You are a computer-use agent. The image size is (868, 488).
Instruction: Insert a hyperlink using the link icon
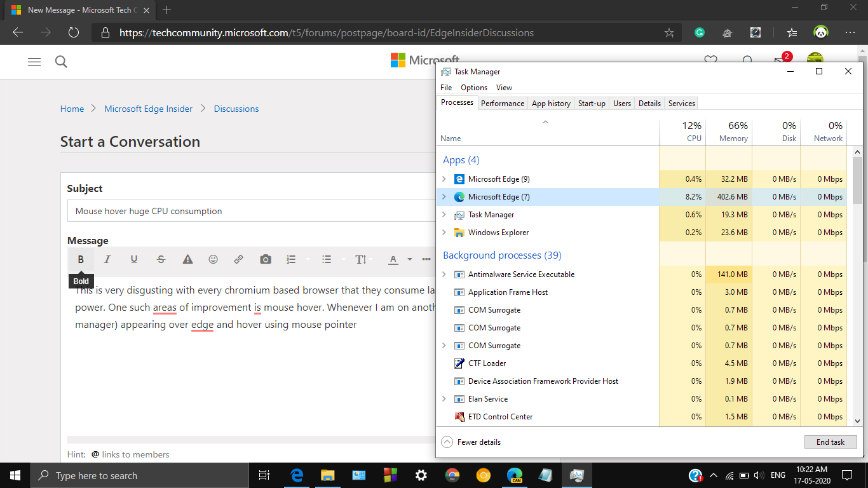tap(239, 259)
